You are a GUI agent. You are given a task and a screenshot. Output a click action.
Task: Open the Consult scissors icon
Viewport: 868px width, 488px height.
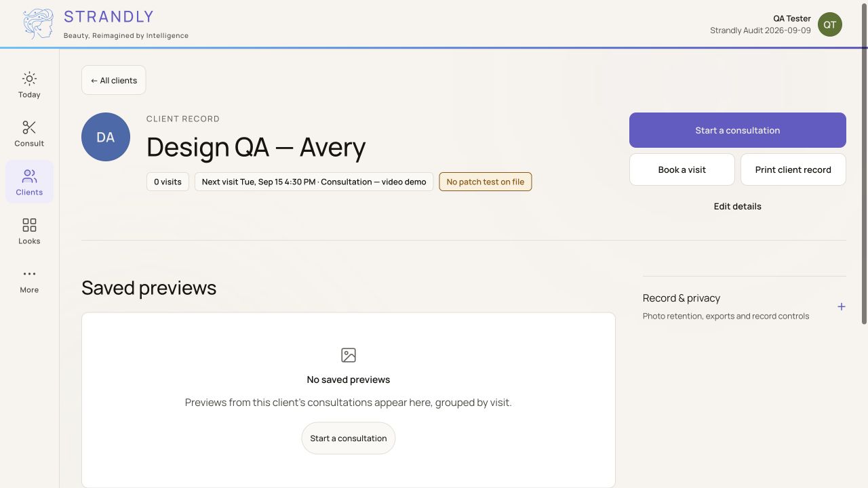click(29, 127)
